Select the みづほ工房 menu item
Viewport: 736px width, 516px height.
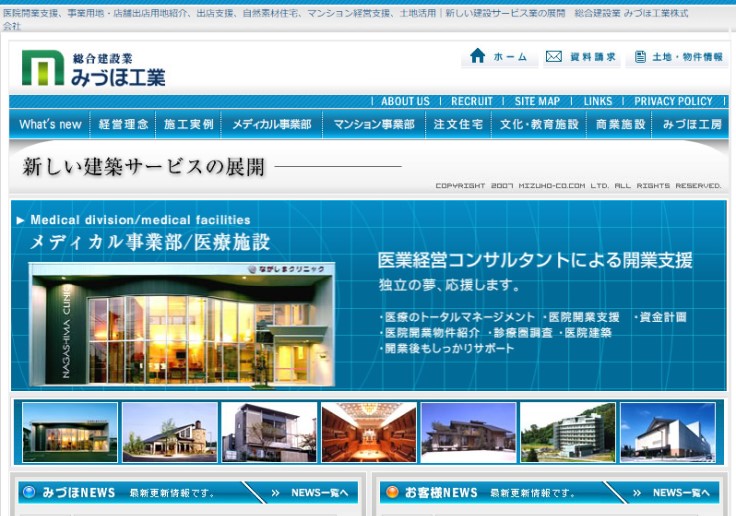click(x=691, y=124)
